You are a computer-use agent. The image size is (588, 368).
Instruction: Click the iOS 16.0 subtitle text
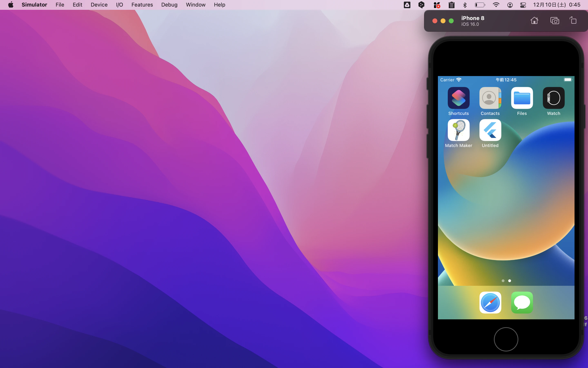pyautogui.click(x=470, y=24)
